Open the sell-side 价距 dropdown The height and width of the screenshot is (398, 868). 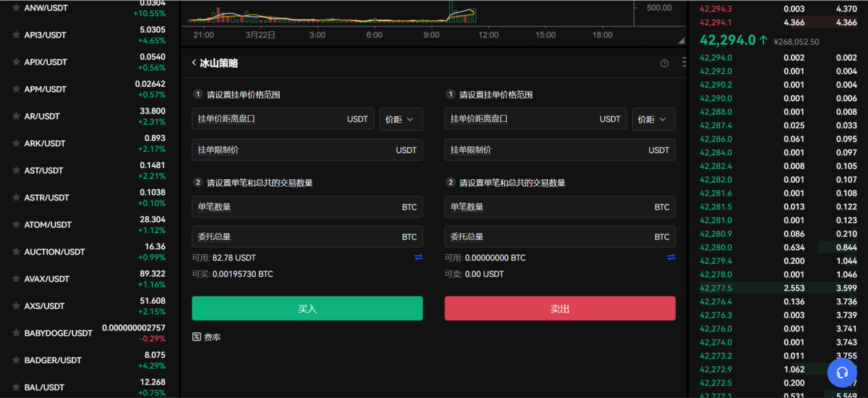click(653, 118)
